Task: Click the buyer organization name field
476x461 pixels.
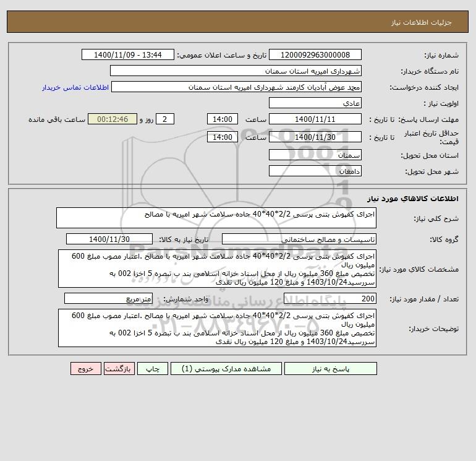Action: [236, 71]
